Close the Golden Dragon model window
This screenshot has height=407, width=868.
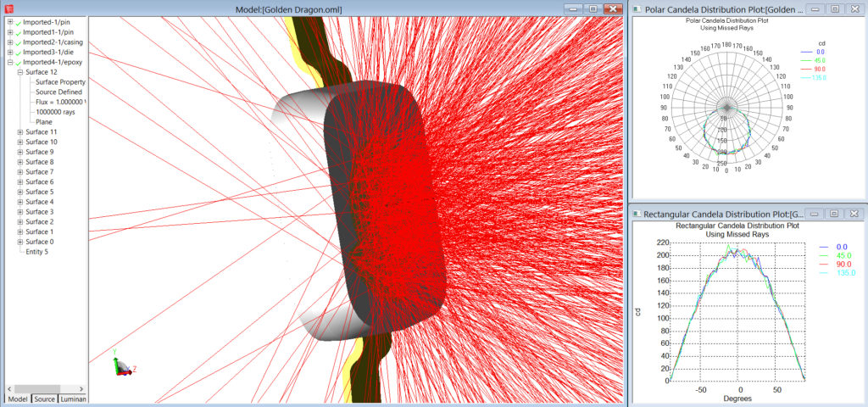[613, 8]
